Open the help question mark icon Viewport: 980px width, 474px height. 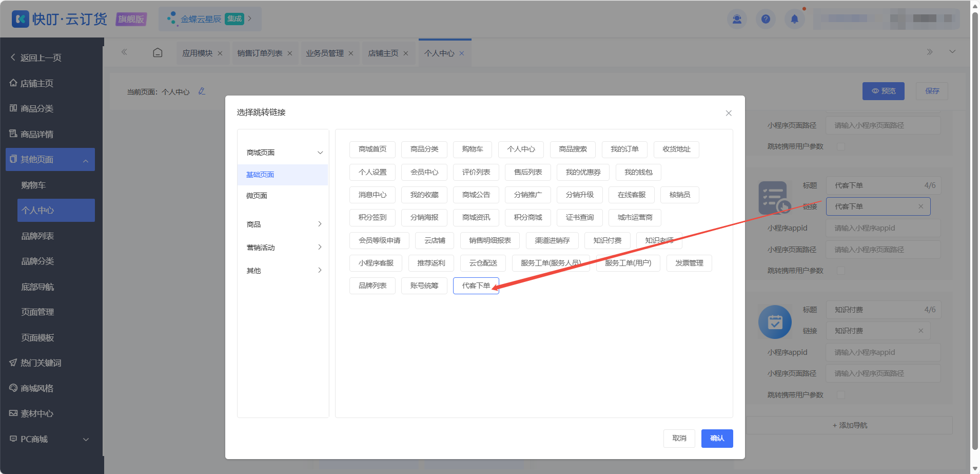coord(766,19)
